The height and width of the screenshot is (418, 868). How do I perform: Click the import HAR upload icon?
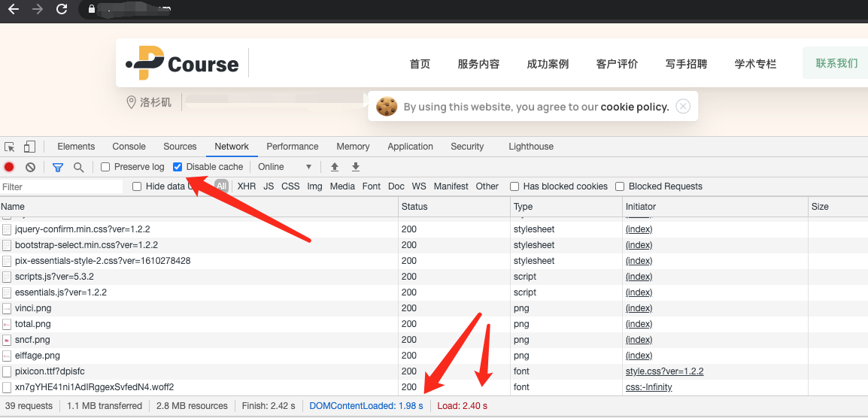pyautogui.click(x=335, y=167)
